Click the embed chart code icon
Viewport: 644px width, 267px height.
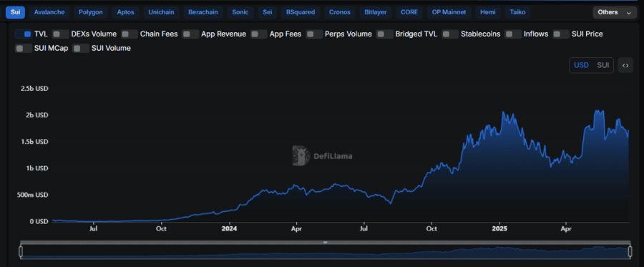[625, 65]
